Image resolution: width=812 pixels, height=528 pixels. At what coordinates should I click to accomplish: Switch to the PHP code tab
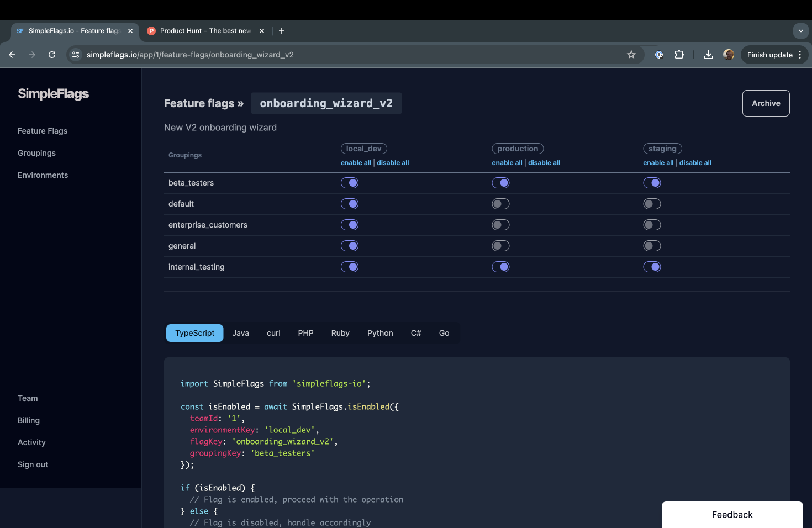pos(305,333)
